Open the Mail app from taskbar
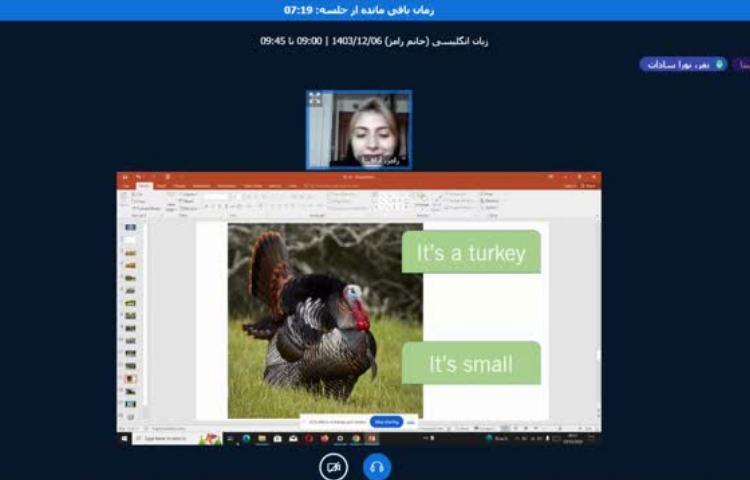This screenshot has height=480, width=750. click(293, 439)
